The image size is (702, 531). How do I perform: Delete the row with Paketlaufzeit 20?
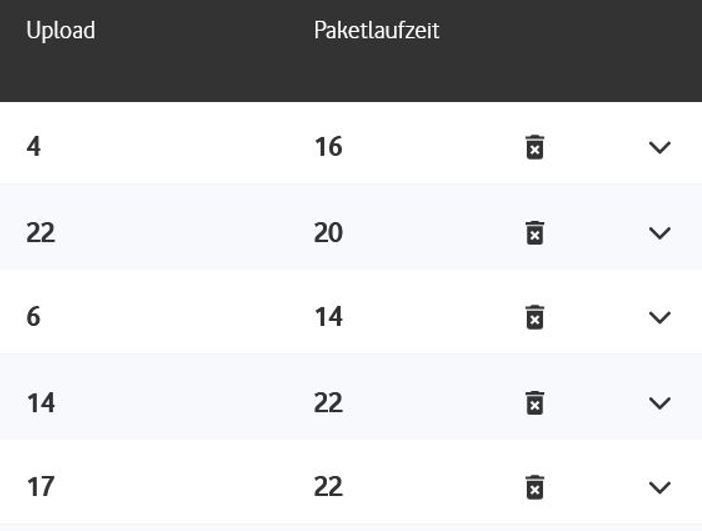[x=535, y=233]
